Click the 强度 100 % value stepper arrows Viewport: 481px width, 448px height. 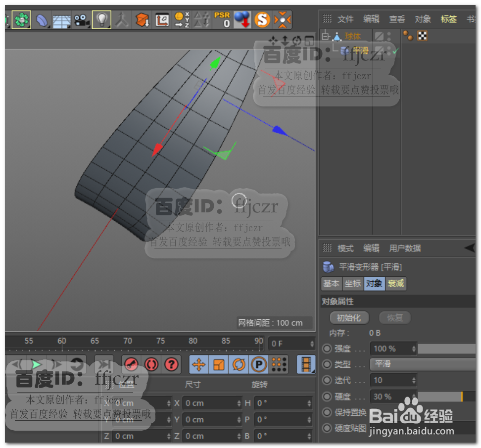414,348
